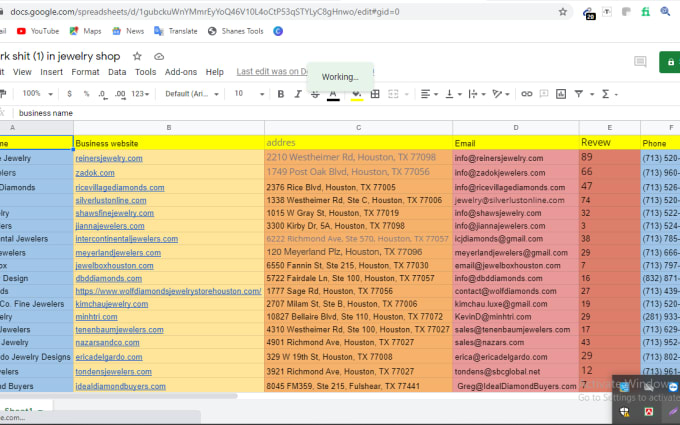Open the Add-ons menu

(181, 72)
